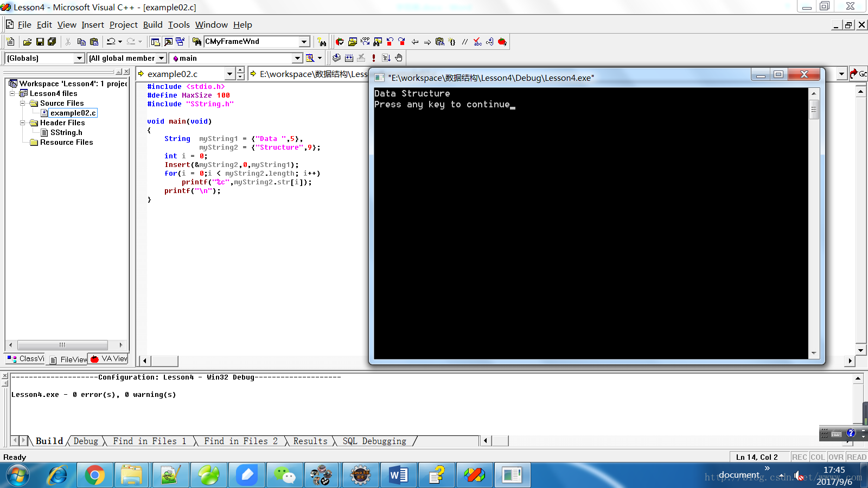This screenshot has height=488, width=868.
Task: Click the REC indicator in the status bar
Action: pos(800,457)
